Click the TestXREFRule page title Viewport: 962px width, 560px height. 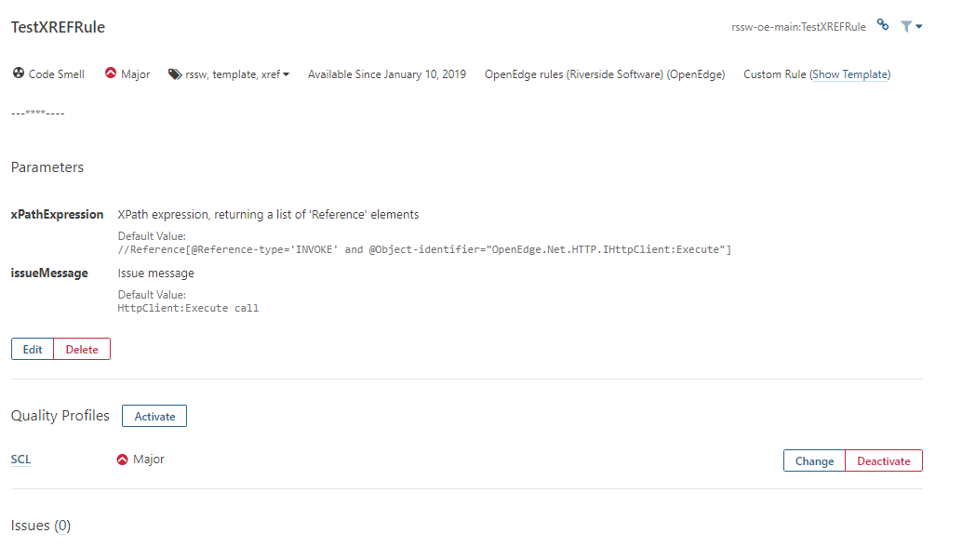[58, 27]
